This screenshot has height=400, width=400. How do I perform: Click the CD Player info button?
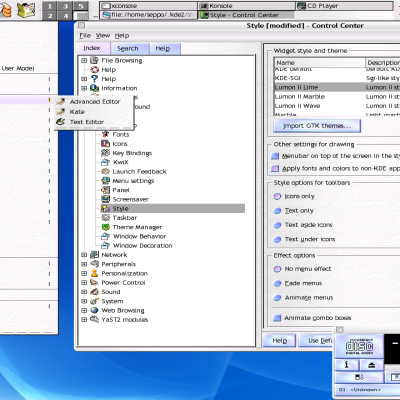(x=347, y=365)
